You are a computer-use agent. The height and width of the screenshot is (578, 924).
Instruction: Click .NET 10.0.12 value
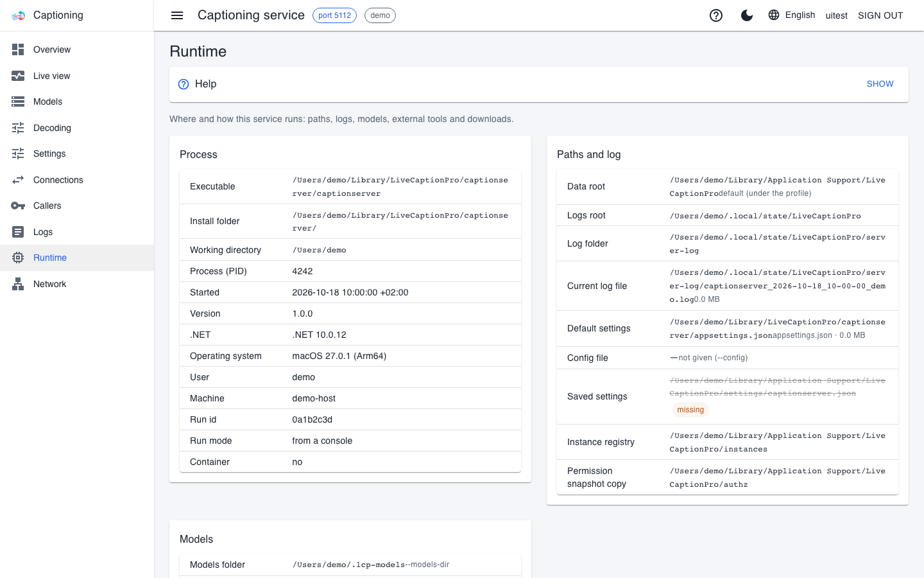pyautogui.click(x=320, y=335)
